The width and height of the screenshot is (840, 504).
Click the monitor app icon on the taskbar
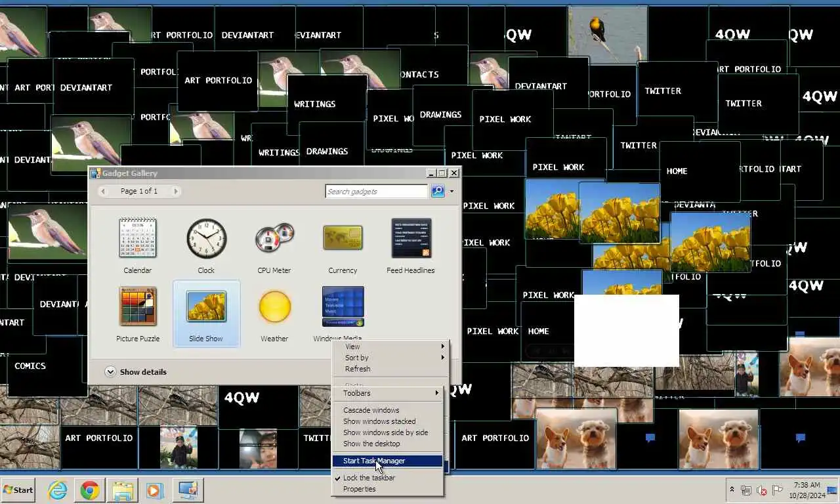188,490
